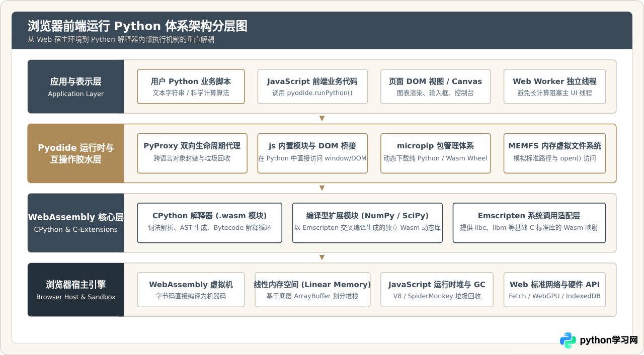
Task: Click the Web 标准网络与硬件 API card
Action: (x=554, y=290)
